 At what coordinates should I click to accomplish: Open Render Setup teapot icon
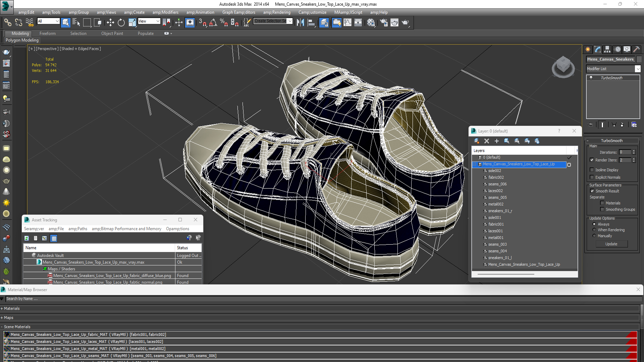point(384,22)
